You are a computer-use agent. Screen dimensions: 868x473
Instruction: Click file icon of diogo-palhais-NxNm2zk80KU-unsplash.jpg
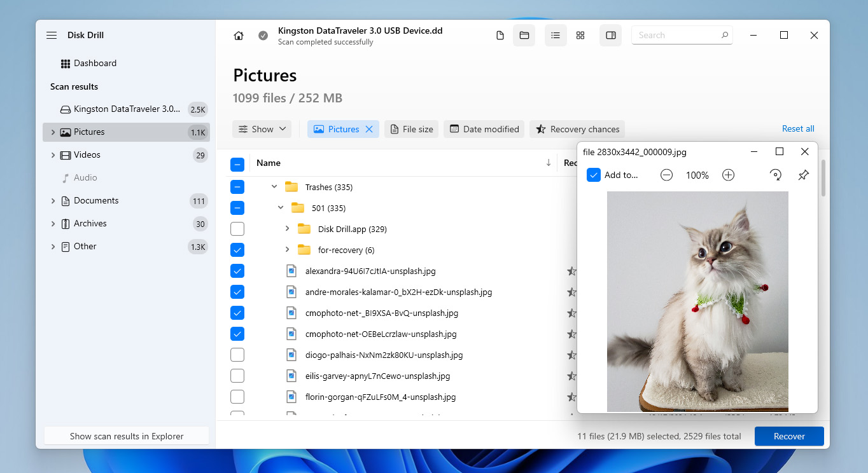coord(291,355)
